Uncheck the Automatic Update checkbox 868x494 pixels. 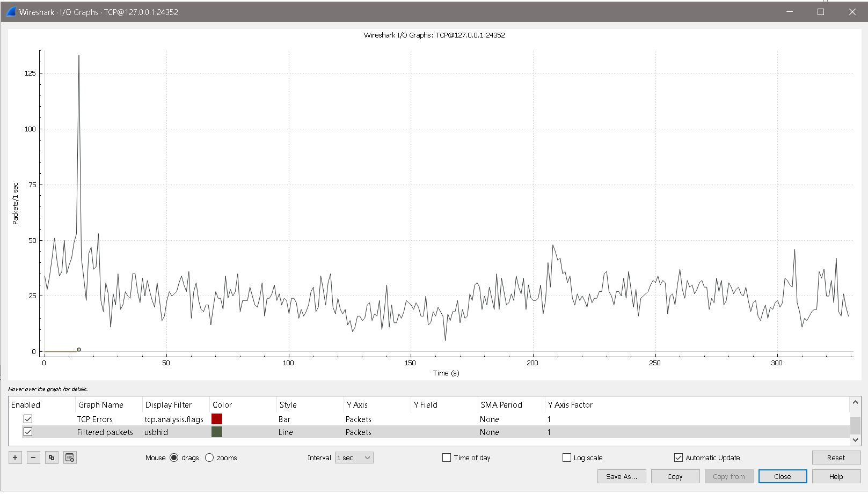click(x=679, y=458)
